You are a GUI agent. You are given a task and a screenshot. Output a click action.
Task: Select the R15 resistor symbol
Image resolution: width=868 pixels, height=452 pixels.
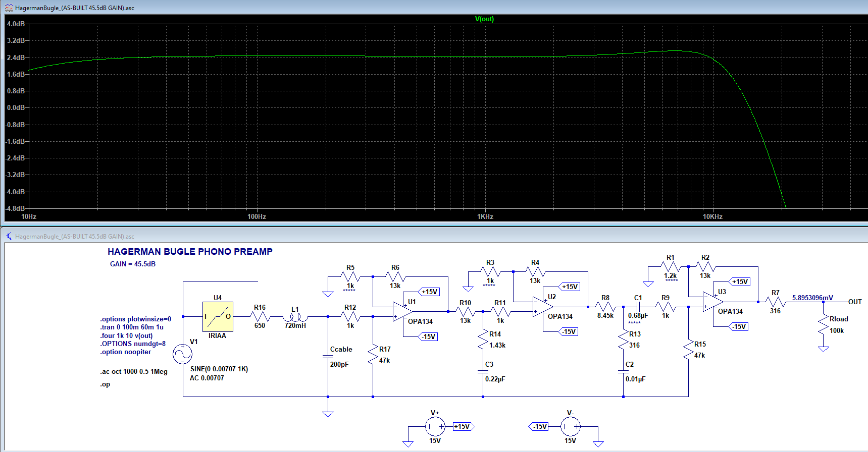688,349
